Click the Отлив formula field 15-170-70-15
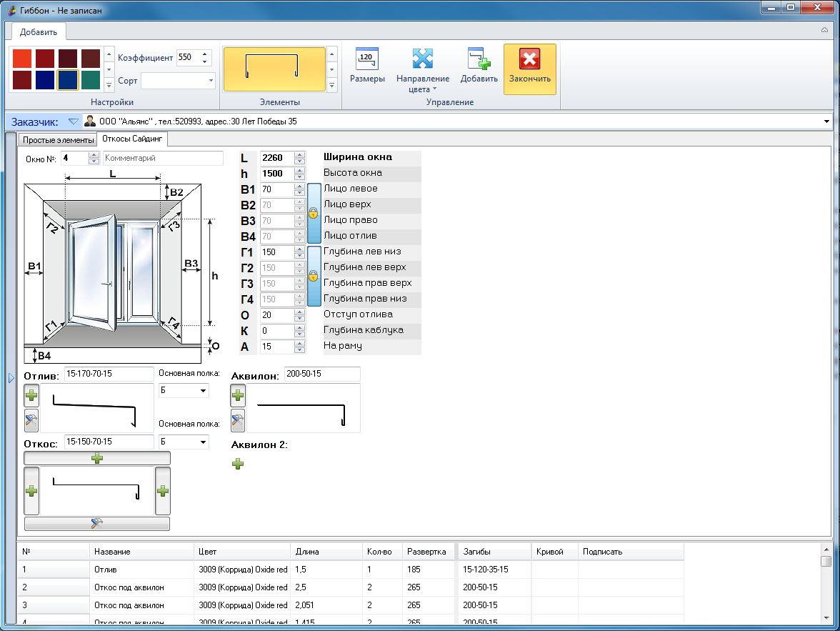840x631 pixels. (109, 374)
